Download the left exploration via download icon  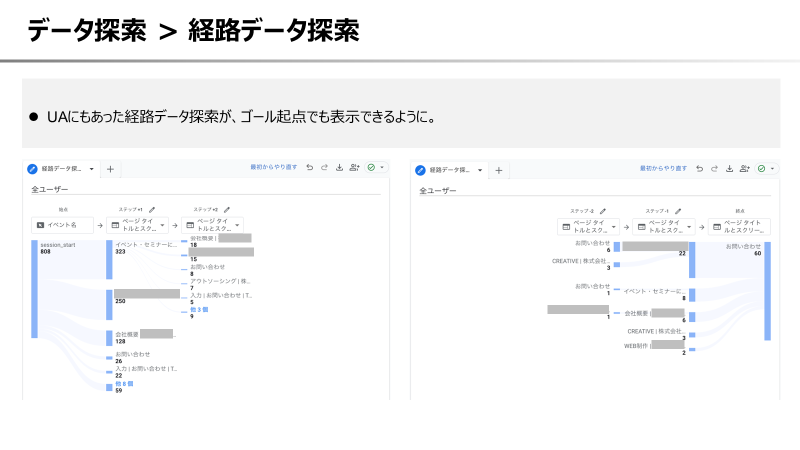[x=340, y=169]
